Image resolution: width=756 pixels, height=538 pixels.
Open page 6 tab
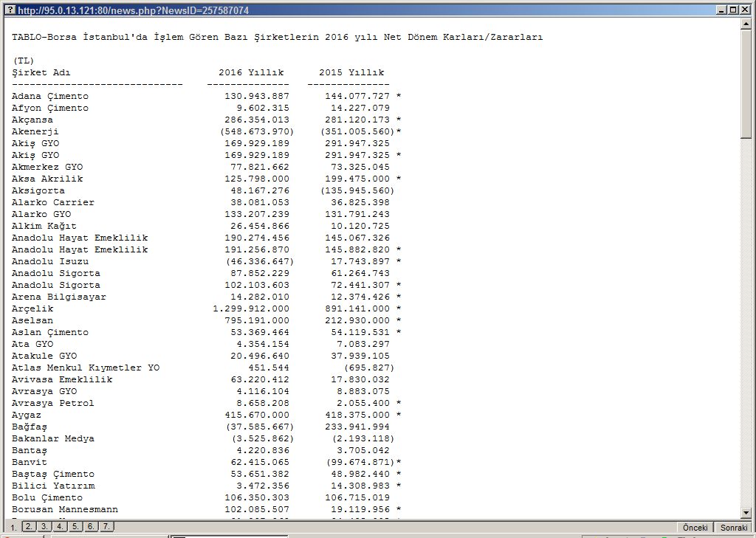(x=91, y=526)
